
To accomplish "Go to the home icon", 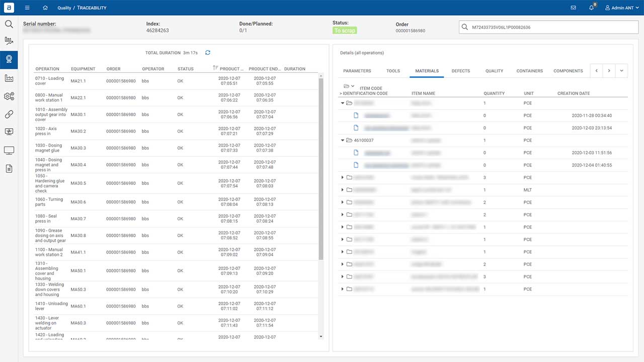I will click(45, 8).
